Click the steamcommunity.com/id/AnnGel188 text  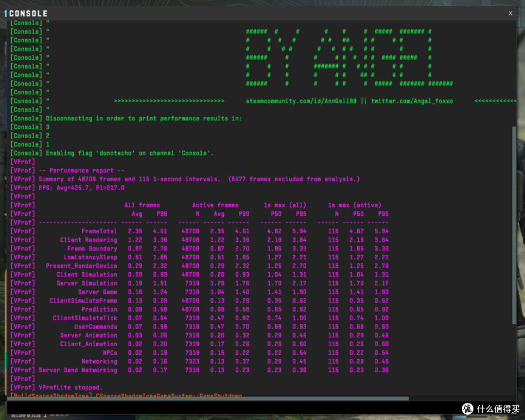(301, 101)
